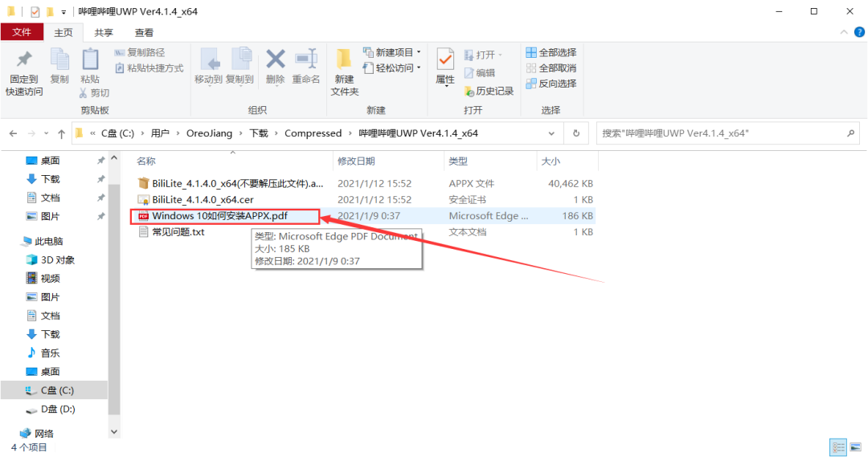The image size is (868, 457).
Task: Open 桌面 in Quick access pinned list
Action: coord(50,161)
